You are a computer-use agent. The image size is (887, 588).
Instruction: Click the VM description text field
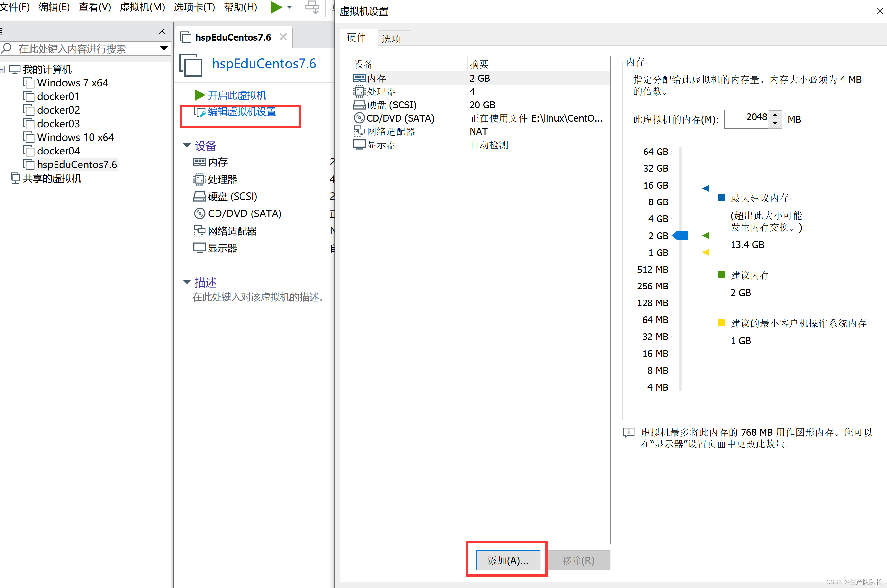[x=259, y=297]
